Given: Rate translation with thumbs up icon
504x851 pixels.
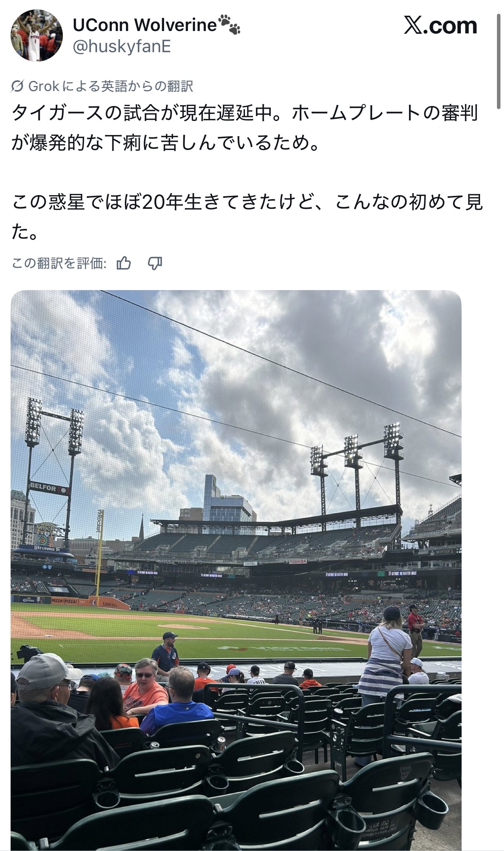Looking at the screenshot, I should click(124, 263).
